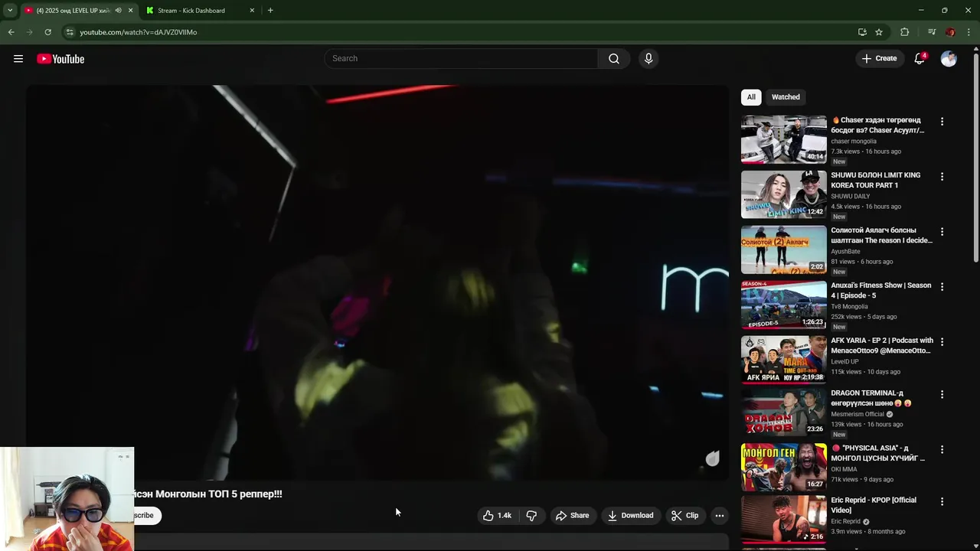
Task: Mute the YouTube tab audio icon
Action: point(118,11)
